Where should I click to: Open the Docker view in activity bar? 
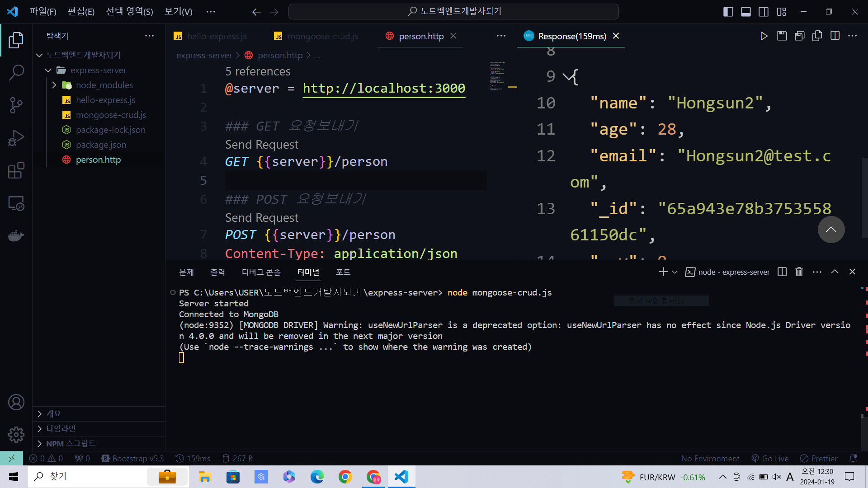click(16, 235)
